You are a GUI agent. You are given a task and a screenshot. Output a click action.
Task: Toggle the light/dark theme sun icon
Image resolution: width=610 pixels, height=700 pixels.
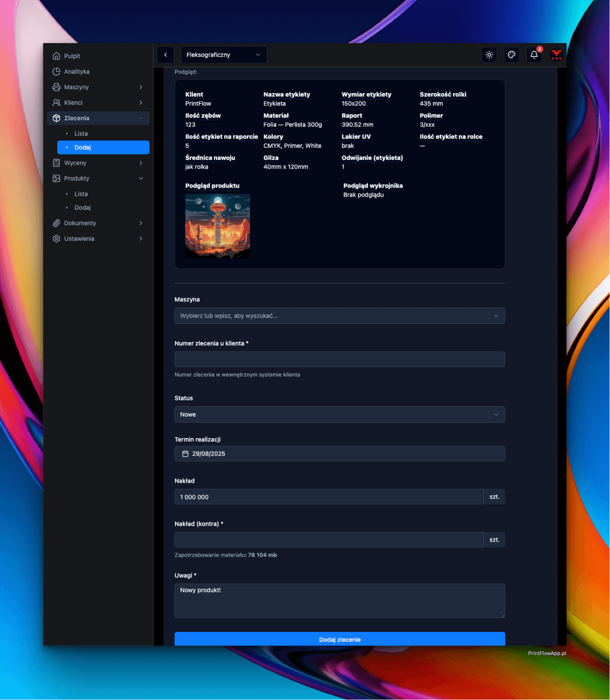click(x=489, y=55)
